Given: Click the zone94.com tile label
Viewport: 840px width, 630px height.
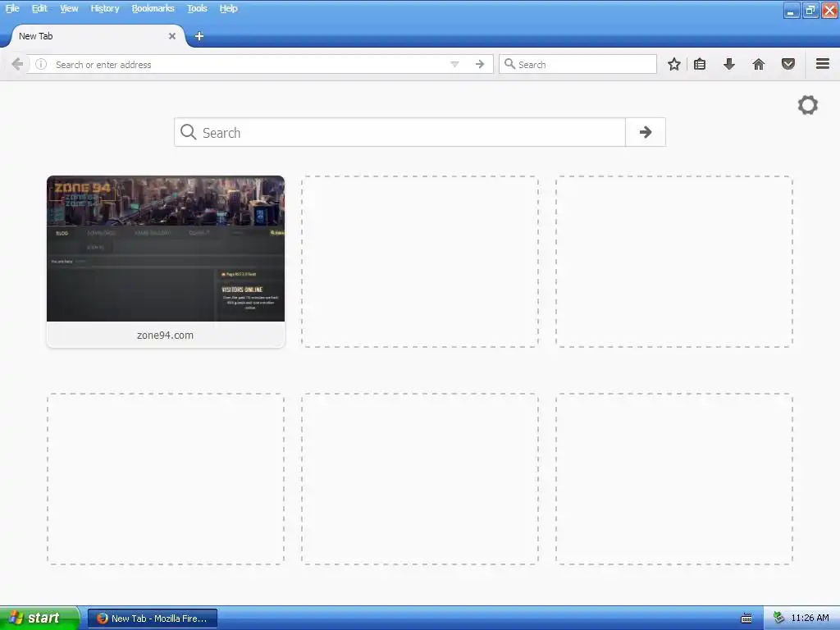Looking at the screenshot, I should pyautogui.click(x=165, y=336).
